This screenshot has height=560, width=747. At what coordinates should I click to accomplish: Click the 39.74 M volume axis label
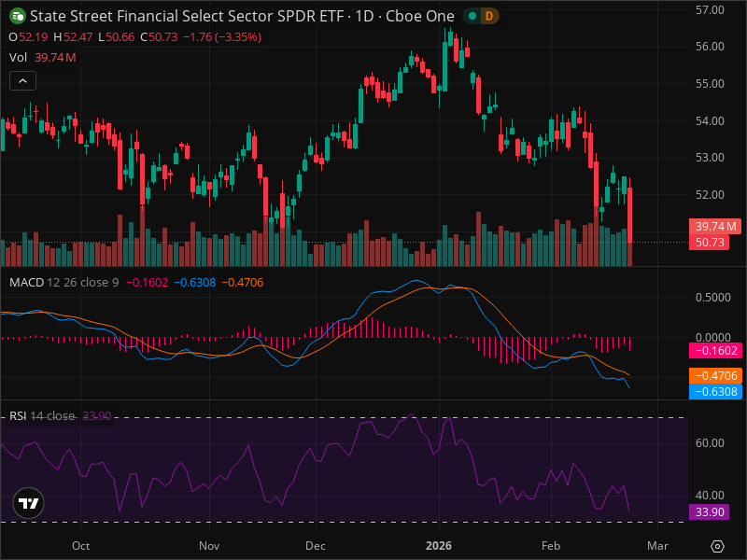[715, 226]
